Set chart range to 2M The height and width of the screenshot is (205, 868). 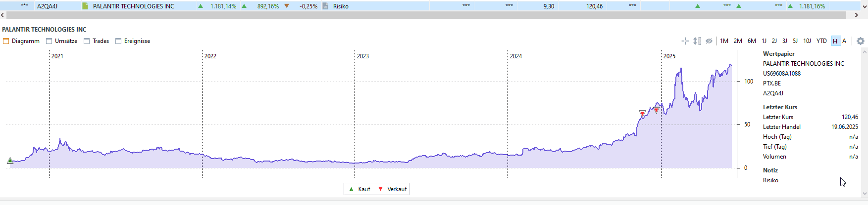[x=738, y=41]
